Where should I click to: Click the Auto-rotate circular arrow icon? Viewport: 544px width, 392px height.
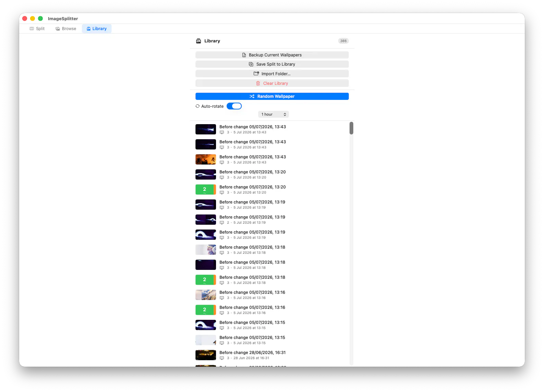(198, 106)
